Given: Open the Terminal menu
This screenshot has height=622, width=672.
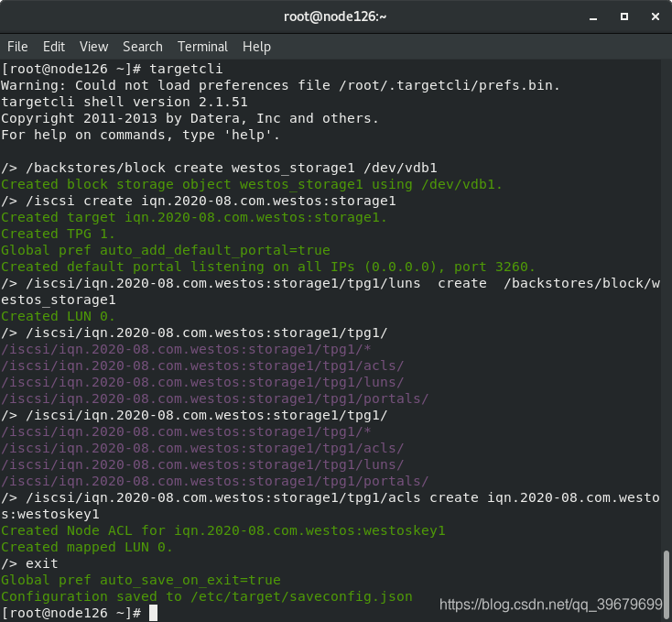Looking at the screenshot, I should [202, 47].
